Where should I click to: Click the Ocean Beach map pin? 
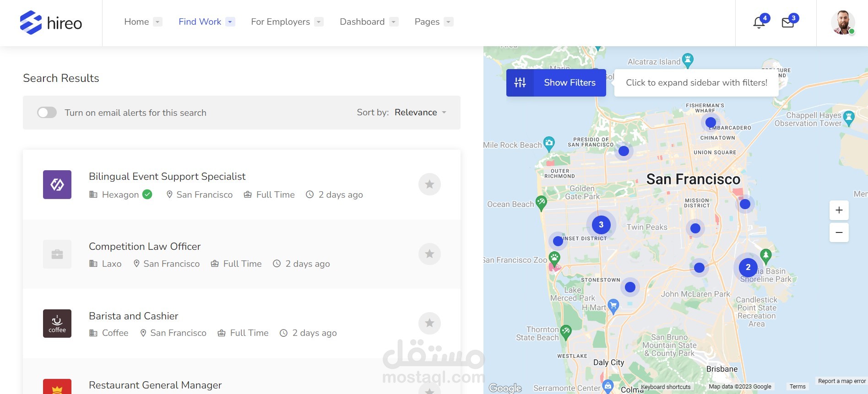point(541,203)
